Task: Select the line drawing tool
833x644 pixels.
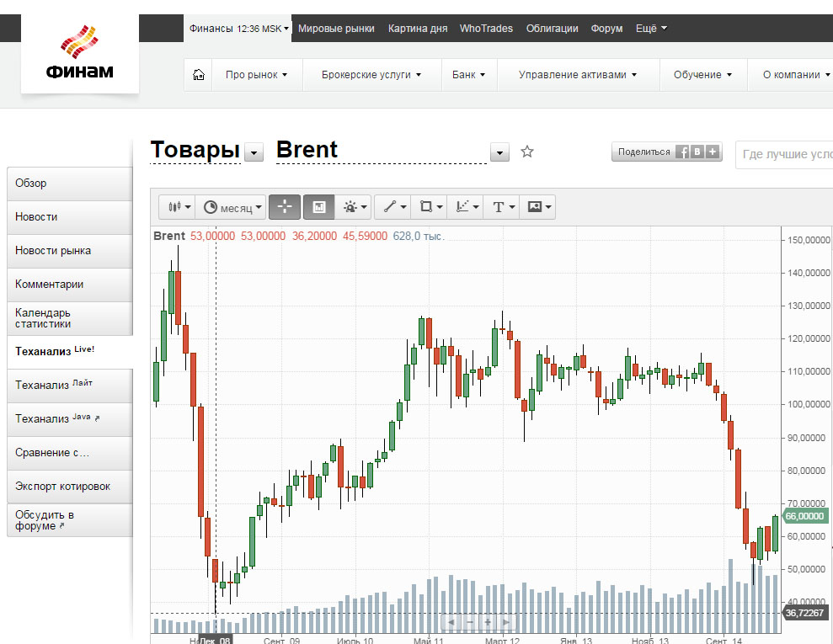Action: pos(394,207)
